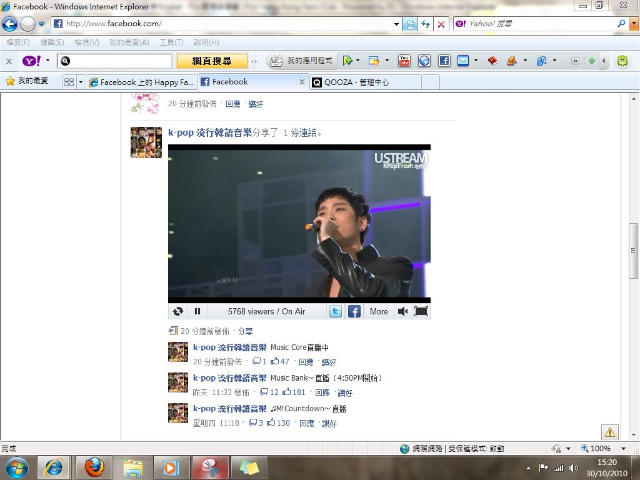The height and width of the screenshot is (480, 640).
Task: Open the 說明(H) menu
Action: pos(206,42)
